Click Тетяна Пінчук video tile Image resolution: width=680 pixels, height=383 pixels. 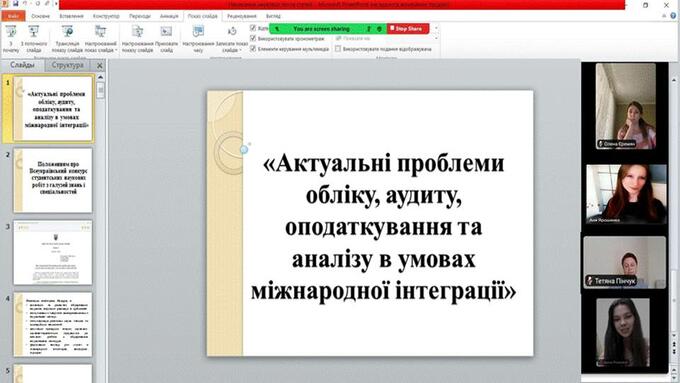(625, 262)
